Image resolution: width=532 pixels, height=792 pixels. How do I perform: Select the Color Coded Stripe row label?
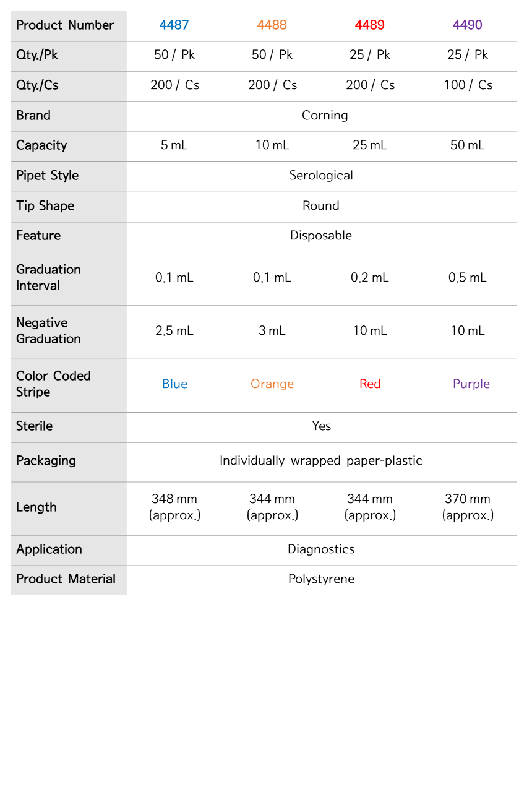53,384
